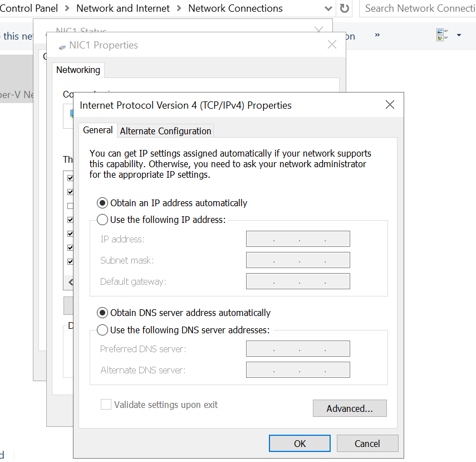Refresh the Network Connections view
Screen dimensions: 476x462
tap(344, 8)
